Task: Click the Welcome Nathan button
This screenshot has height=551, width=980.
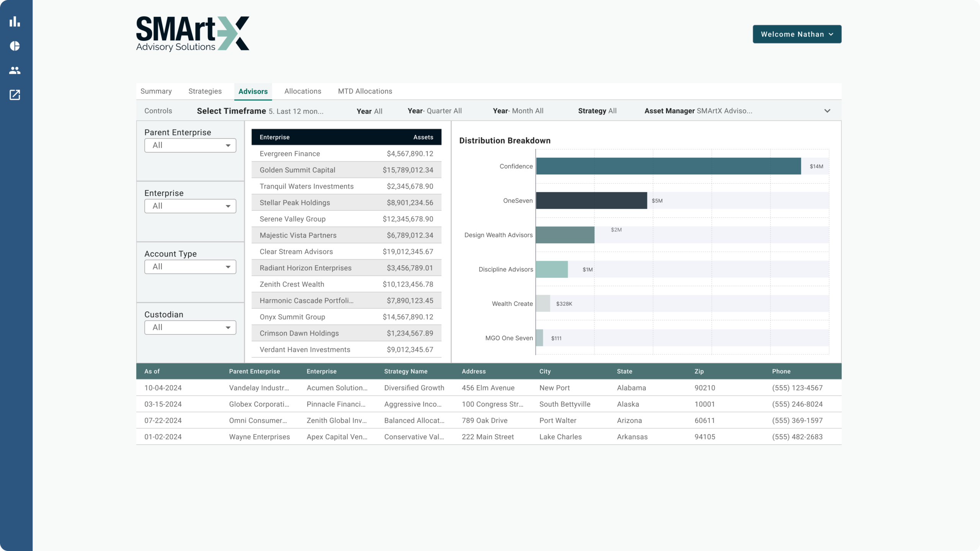Action: [x=797, y=34]
